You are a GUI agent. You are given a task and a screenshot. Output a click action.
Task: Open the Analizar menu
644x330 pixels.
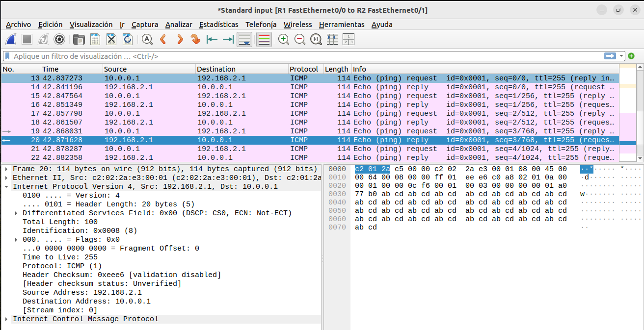179,25
